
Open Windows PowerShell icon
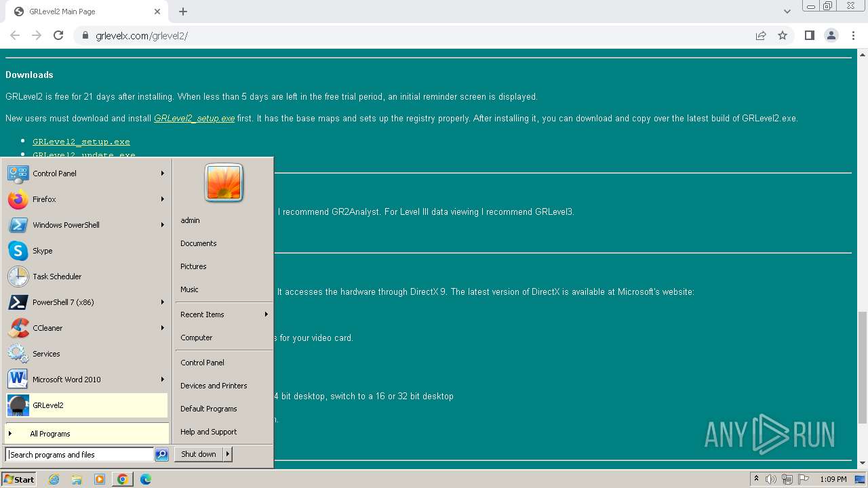tap(18, 225)
